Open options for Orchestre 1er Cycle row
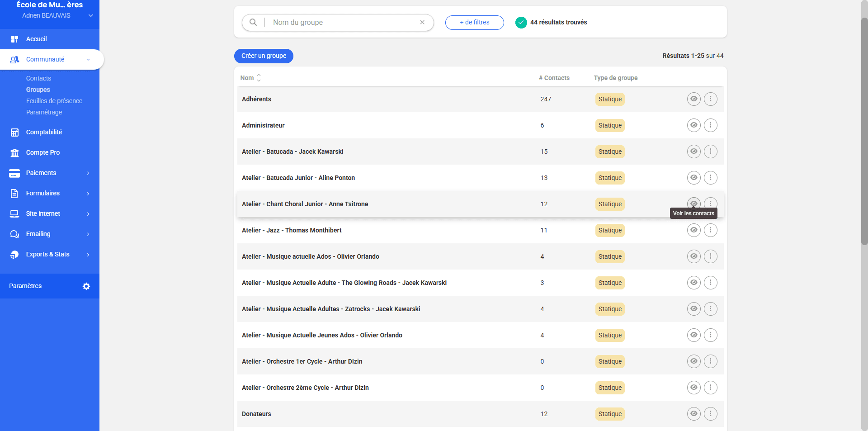868x431 pixels. (710, 361)
